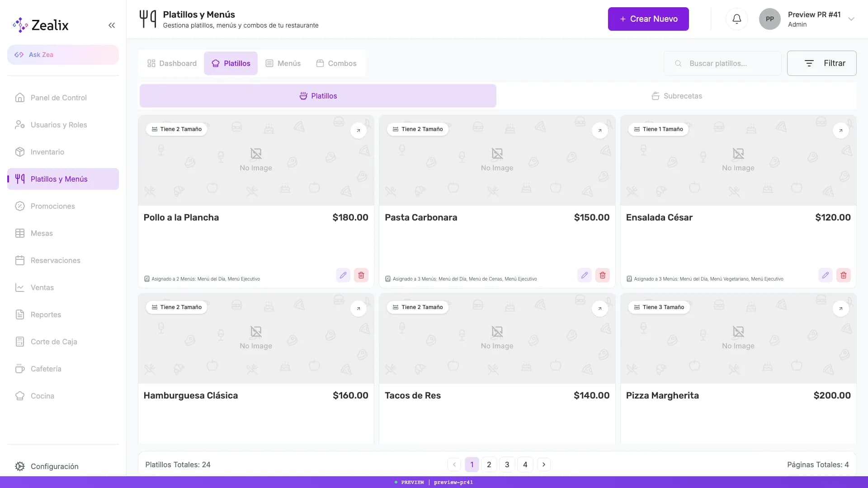Screen dimensions: 868x488
Task: Edit Pasta Carbonara with pencil icon
Action: [585, 275]
